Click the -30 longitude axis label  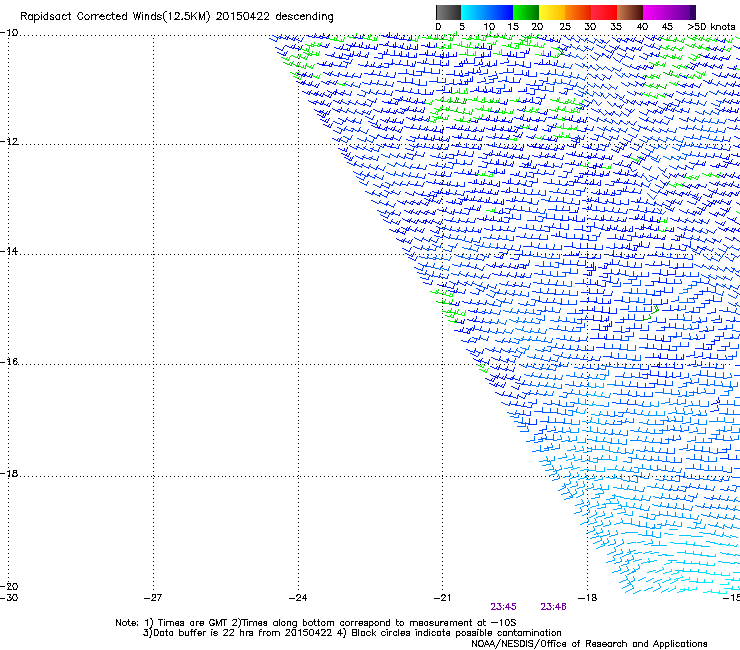pyautogui.click(x=9, y=598)
